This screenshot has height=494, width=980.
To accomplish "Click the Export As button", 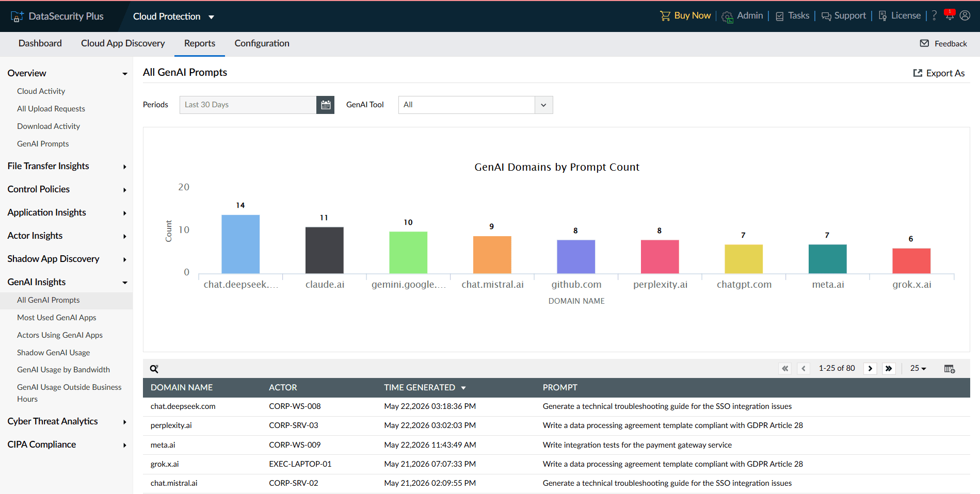I will coord(939,73).
